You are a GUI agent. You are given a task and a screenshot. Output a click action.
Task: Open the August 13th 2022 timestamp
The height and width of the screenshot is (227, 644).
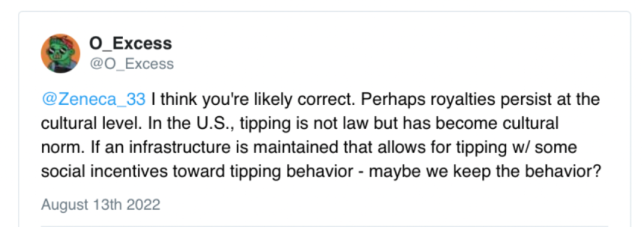(101, 204)
